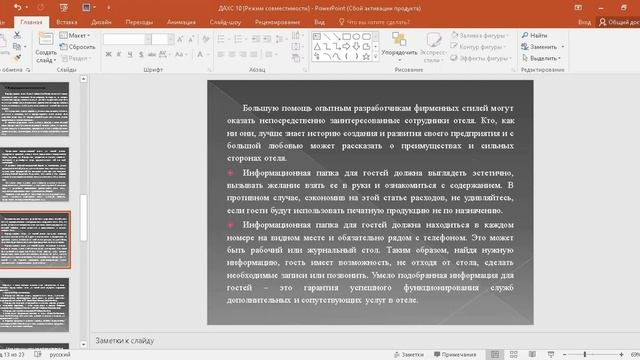Increase list indent level icon

pyautogui.click(x=267, y=39)
